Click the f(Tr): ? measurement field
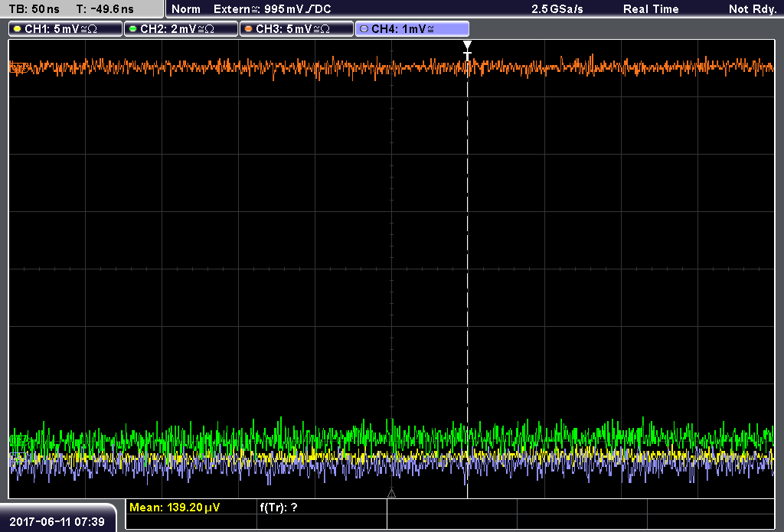The height and width of the screenshot is (532, 784). pos(279,508)
